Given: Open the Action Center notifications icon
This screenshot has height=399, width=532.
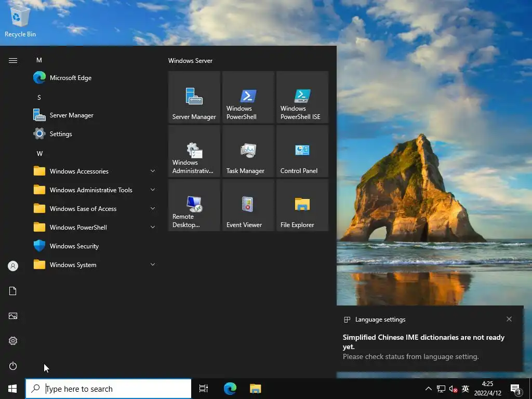Looking at the screenshot, I should click(x=516, y=389).
